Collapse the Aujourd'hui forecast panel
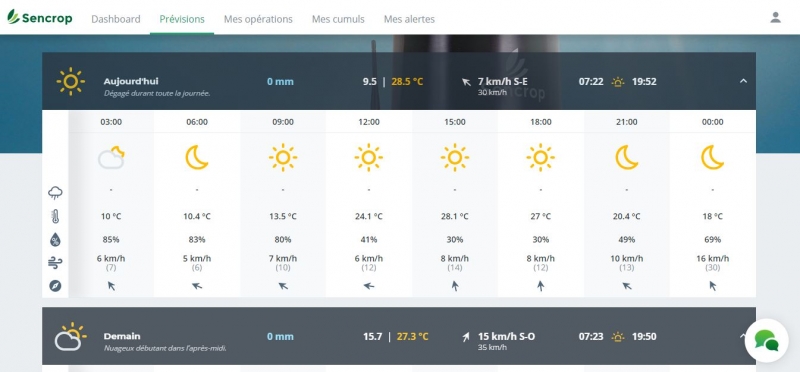Screen dimensions: 800x372 click(x=743, y=81)
